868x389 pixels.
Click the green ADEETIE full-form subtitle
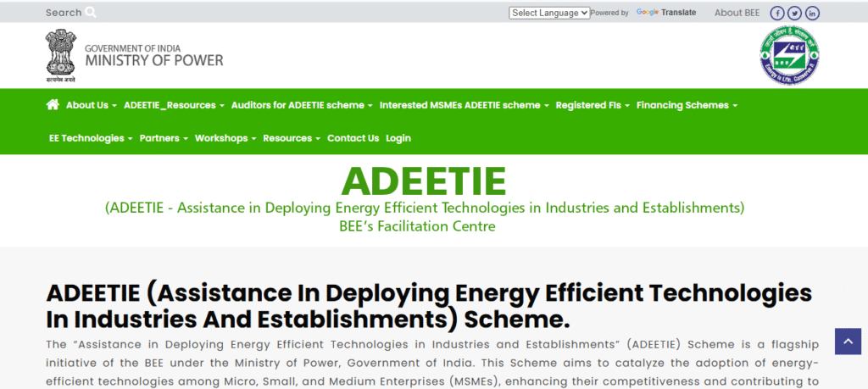pos(425,208)
